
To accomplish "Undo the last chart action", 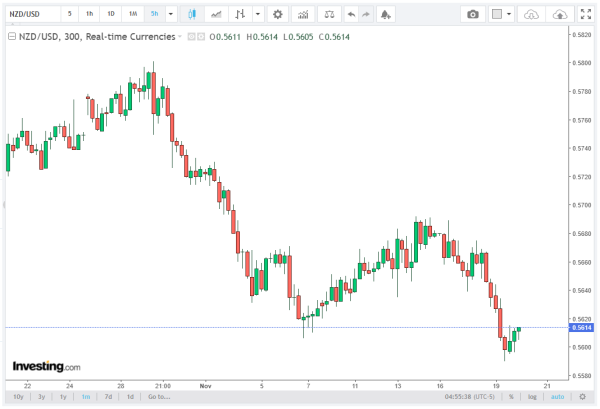I will [349, 15].
